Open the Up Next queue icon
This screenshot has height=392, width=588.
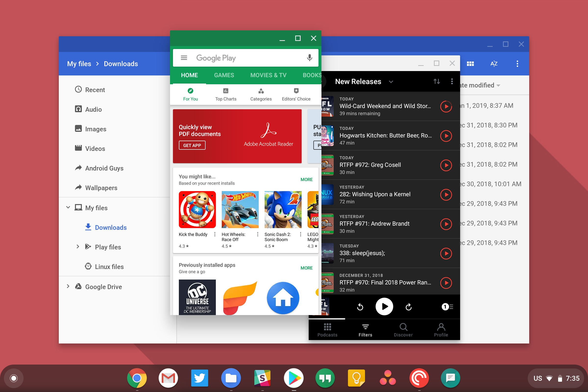(447, 307)
